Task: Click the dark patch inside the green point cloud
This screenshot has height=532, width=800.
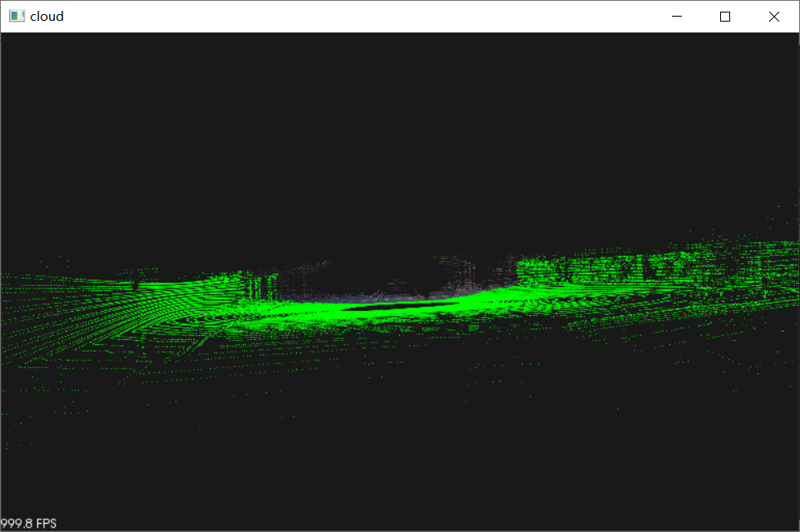Action: (x=401, y=306)
